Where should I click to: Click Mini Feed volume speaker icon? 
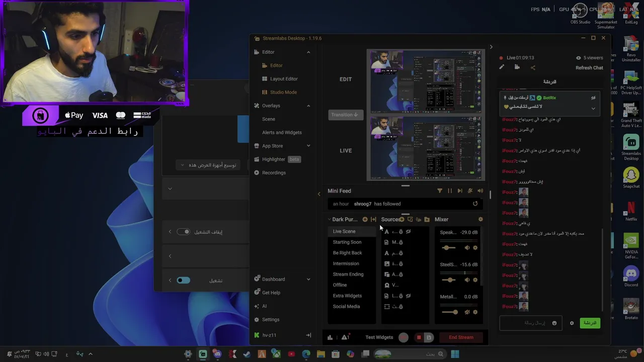[480, 191]
